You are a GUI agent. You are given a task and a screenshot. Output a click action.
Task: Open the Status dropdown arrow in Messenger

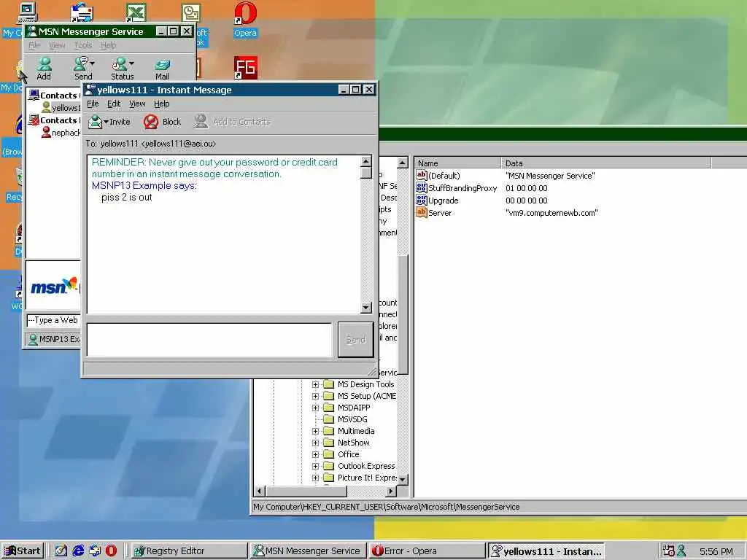[x=131, y=63]
